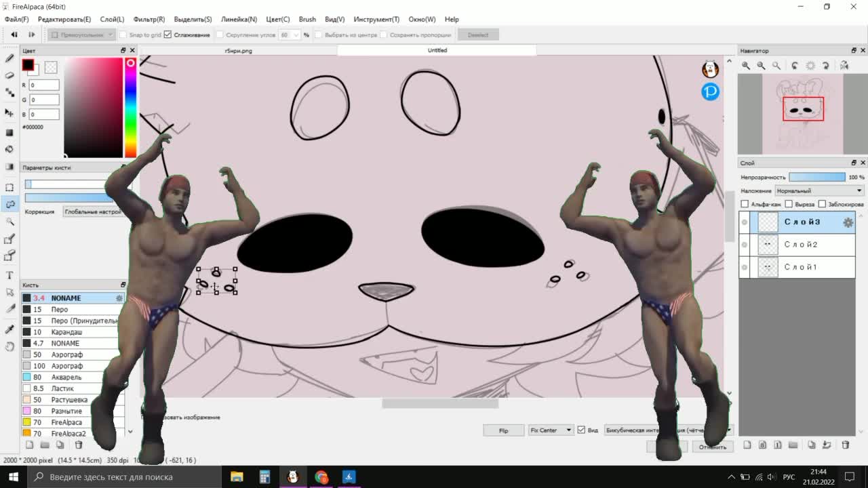Select the Fill shape tool
The image size is (868, 488).
coord(9,132)
